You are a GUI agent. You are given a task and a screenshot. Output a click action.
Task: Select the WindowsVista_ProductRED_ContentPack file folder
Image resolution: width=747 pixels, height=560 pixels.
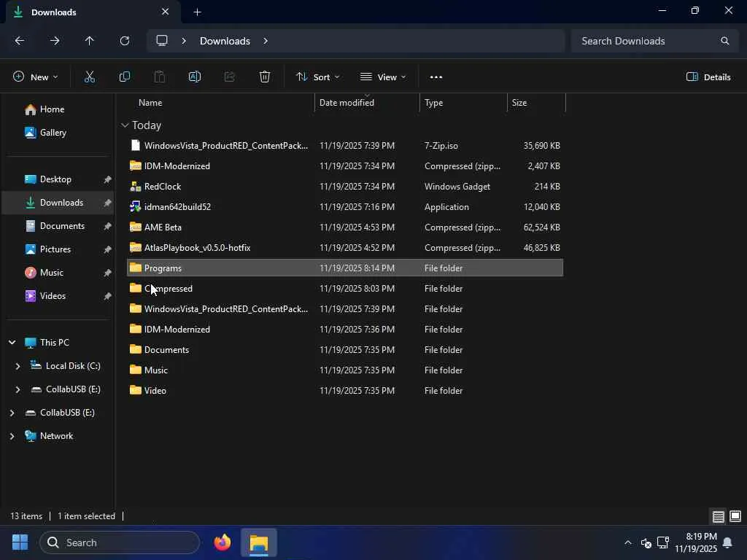[345, 309]
